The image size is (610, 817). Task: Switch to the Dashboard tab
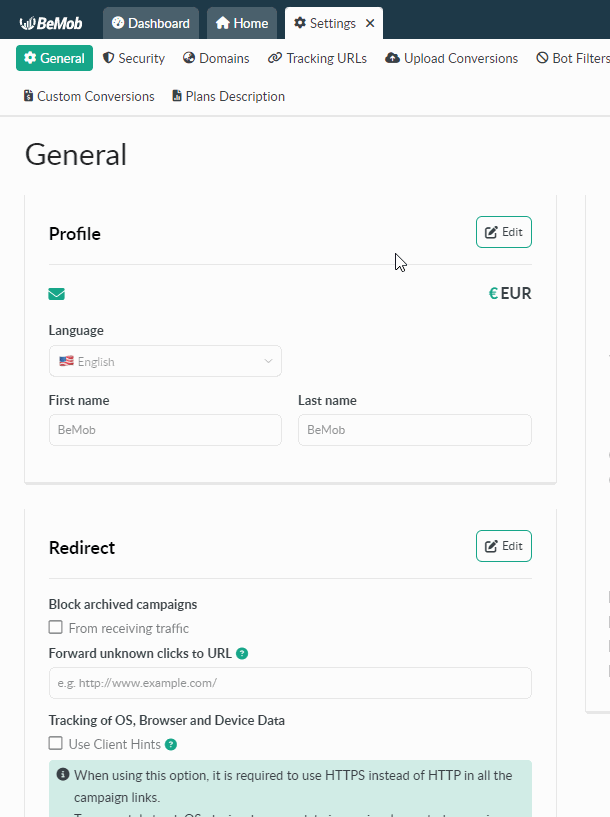151,23
